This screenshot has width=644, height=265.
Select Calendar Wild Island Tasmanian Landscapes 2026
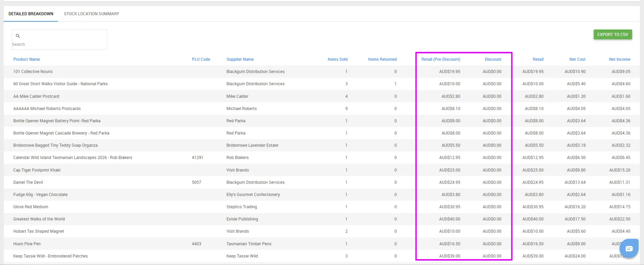(x=73, y=158)
